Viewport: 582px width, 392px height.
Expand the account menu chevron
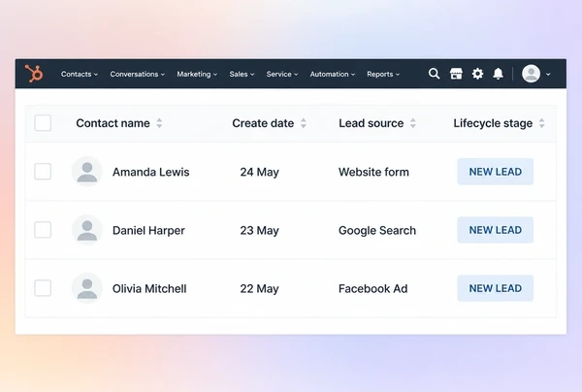[548, 75]
